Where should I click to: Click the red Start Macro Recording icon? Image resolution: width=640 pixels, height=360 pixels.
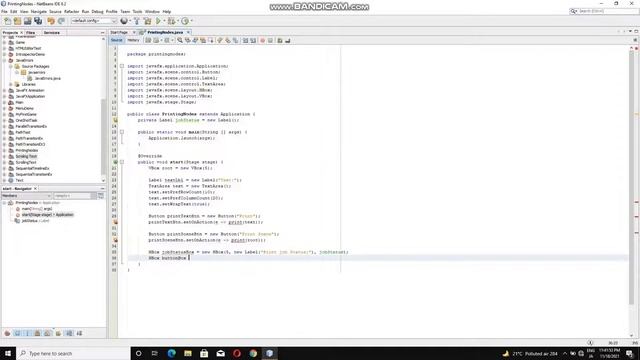(x=262, y=40)
